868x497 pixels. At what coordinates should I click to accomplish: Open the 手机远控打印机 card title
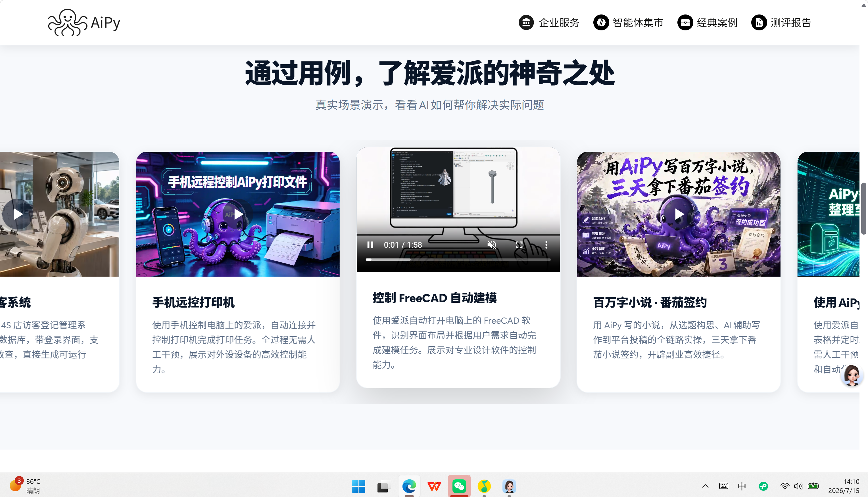pyautogui.click(x=193, y=302)
